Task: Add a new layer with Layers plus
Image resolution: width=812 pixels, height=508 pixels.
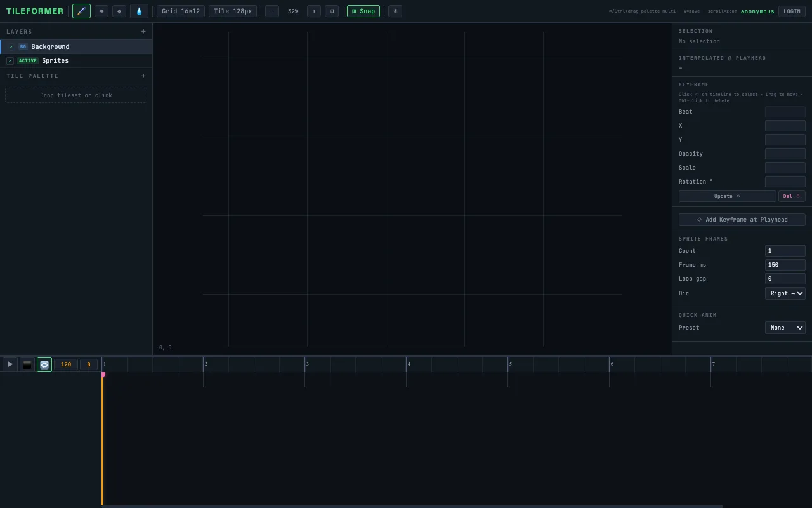Action: coord(143,31)
